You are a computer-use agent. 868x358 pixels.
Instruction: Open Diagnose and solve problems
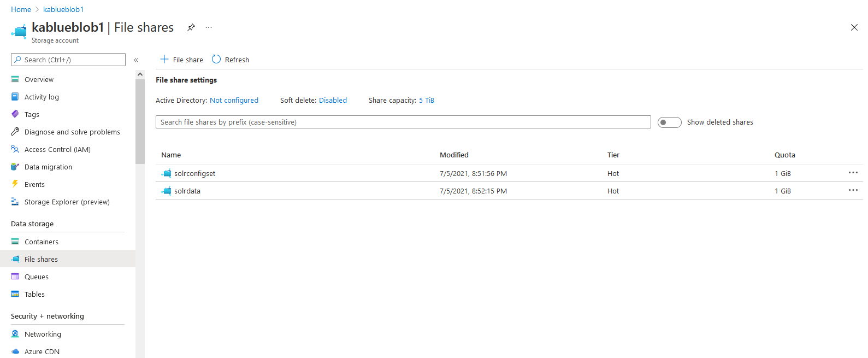72,132
